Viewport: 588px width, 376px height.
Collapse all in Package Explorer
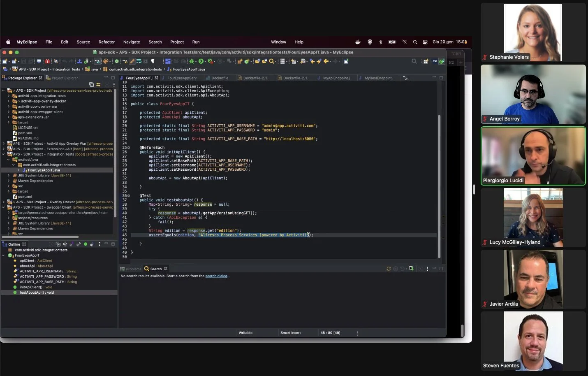coord(91,84)
